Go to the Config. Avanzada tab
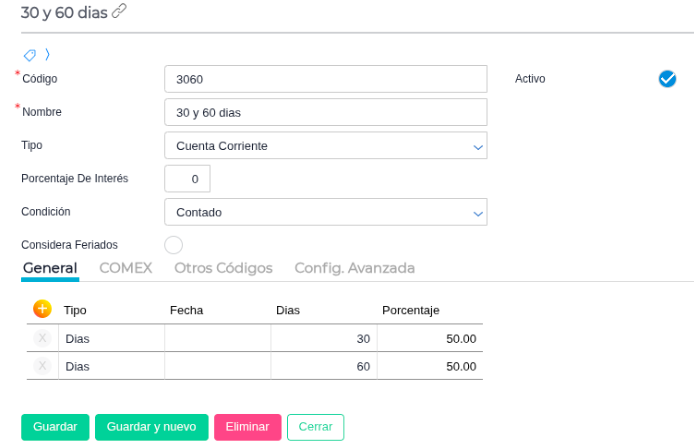This screenshot has width=694, height=446. [354, 268]
